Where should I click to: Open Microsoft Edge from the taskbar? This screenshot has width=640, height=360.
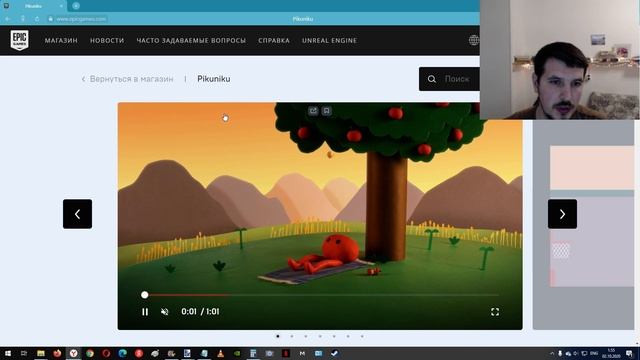(x=122, y=353)
